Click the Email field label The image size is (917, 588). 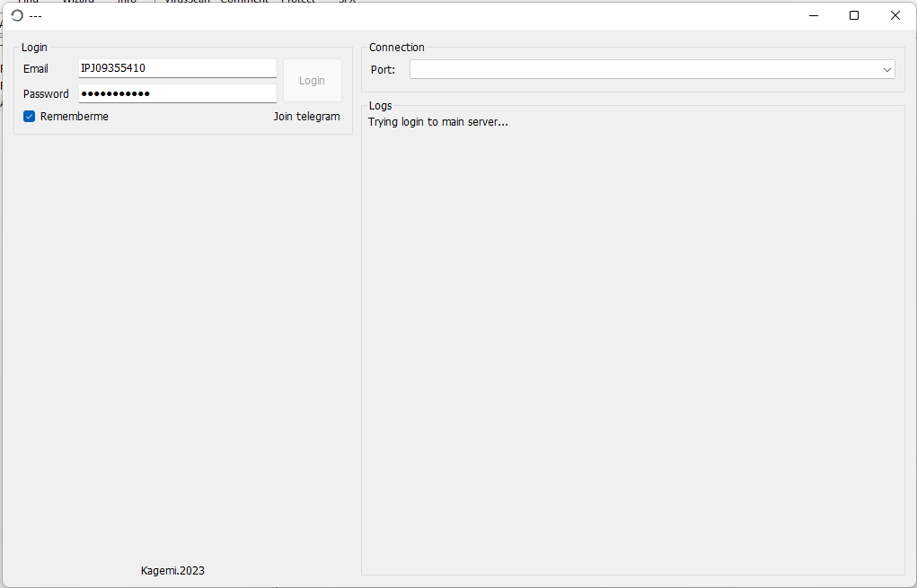click(36, 69)
